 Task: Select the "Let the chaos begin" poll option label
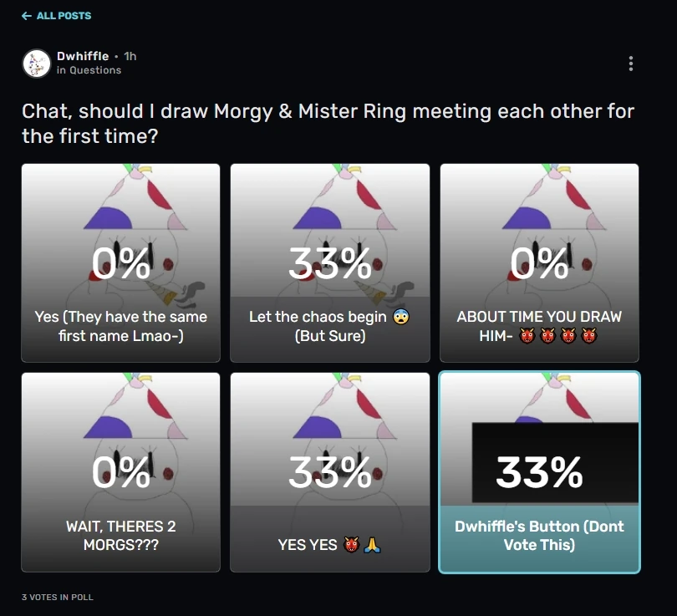pyautogui.click(x=318, y=318)
